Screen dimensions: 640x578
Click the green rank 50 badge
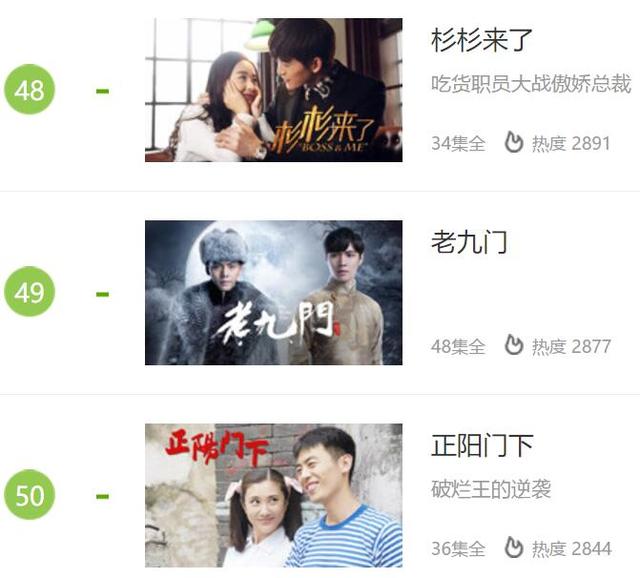click(29, 494)
